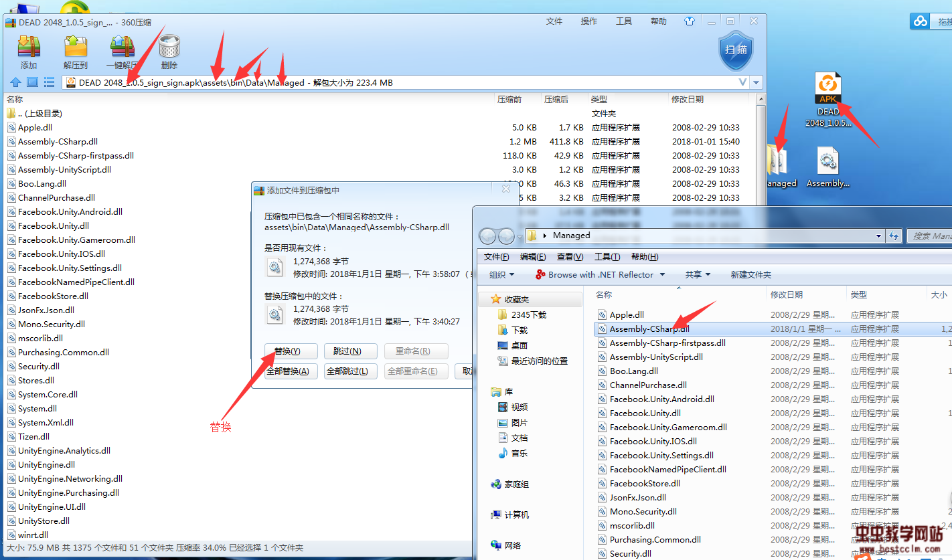This screenshot has height=560, width=952.
Task: Go up one level with the blue arrow icon
Action: coord(15,82)
